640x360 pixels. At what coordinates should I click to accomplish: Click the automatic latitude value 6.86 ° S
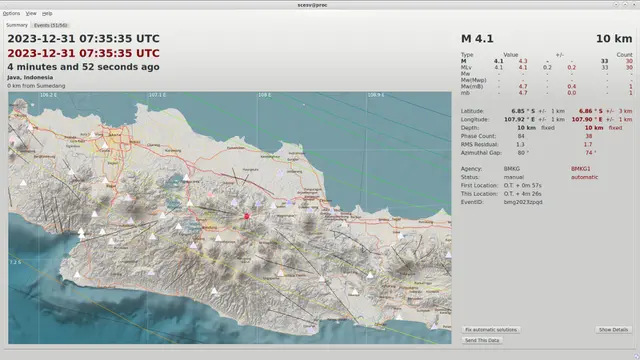591,111
